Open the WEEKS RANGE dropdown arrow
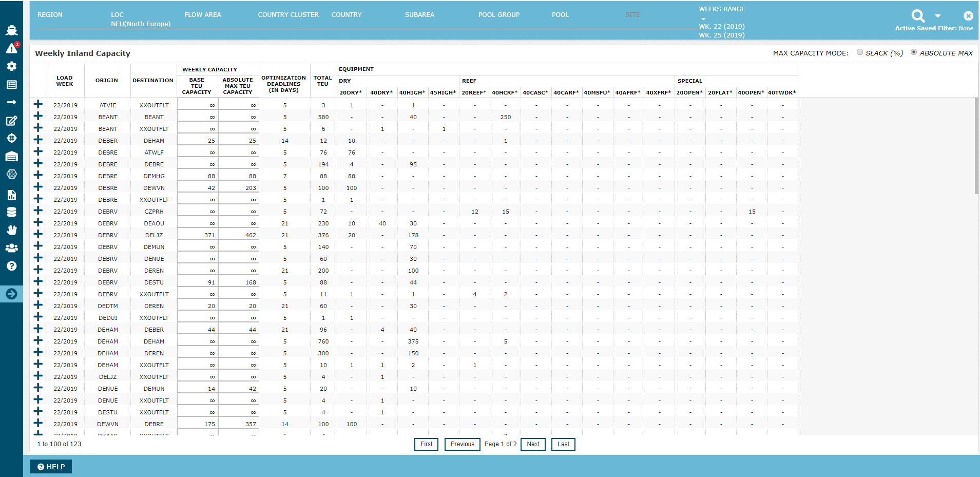This screenshot has height=477, width=980. (x=703, y=19)
